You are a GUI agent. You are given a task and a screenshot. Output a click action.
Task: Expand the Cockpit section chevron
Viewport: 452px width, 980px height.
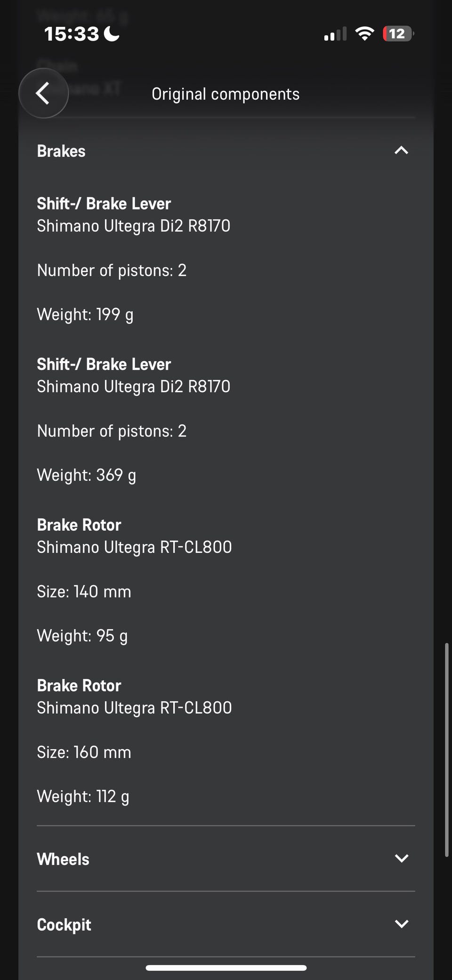pyautogui.click(x=401, y=923)
